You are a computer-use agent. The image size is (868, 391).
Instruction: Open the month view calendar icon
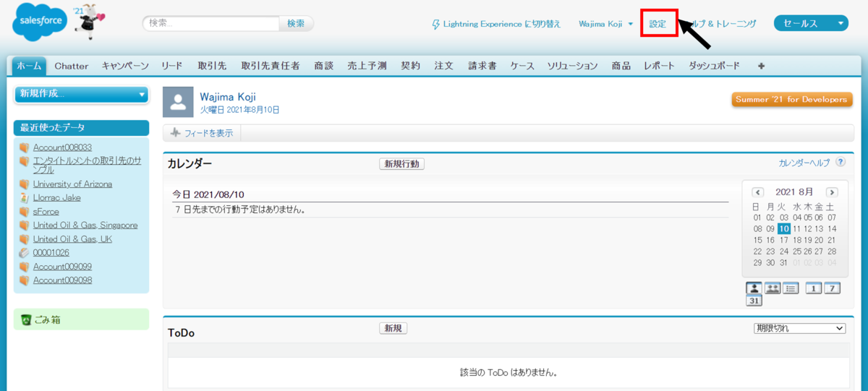tap(754, 301)
